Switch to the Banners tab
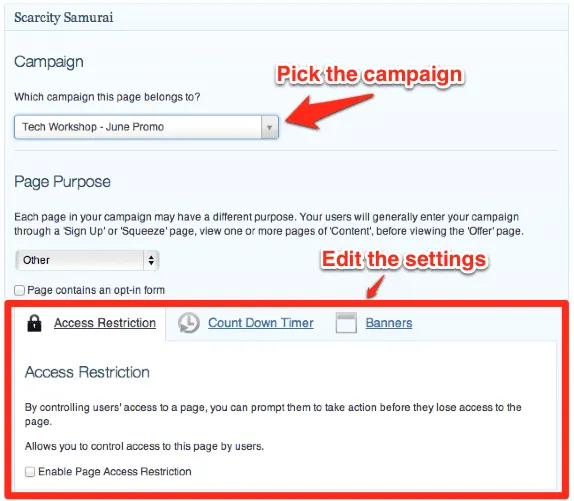This screenshot has height=501, width=574. pos(389,323)
